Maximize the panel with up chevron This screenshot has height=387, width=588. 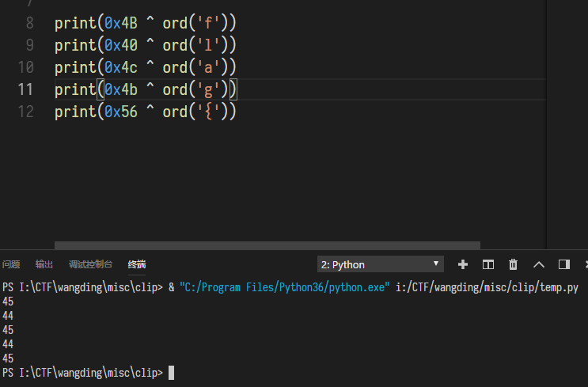[539, 264]
